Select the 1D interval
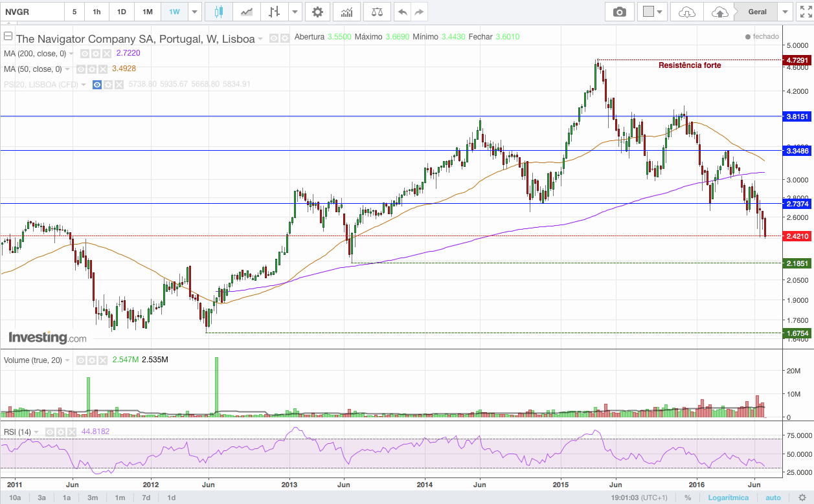 (121, 12)
